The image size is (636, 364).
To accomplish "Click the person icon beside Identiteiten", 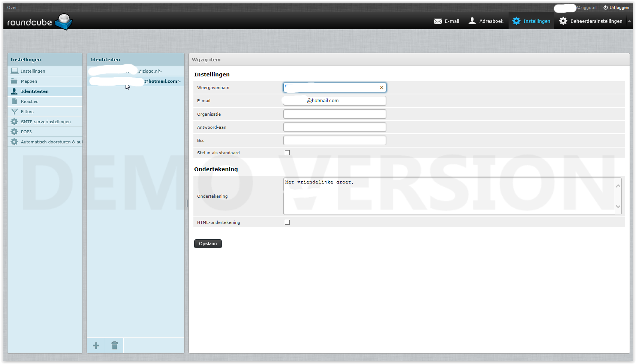I will (x=14, y=91).
